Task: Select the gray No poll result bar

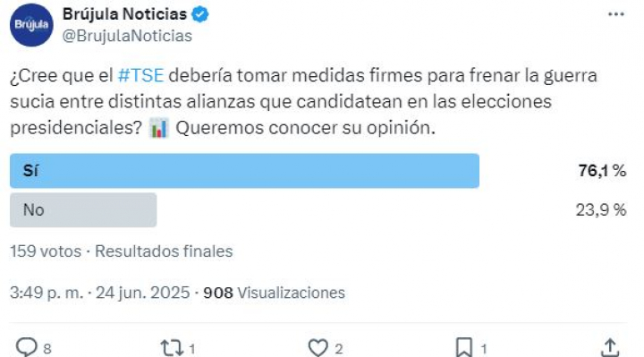Action: pos(83,210)
